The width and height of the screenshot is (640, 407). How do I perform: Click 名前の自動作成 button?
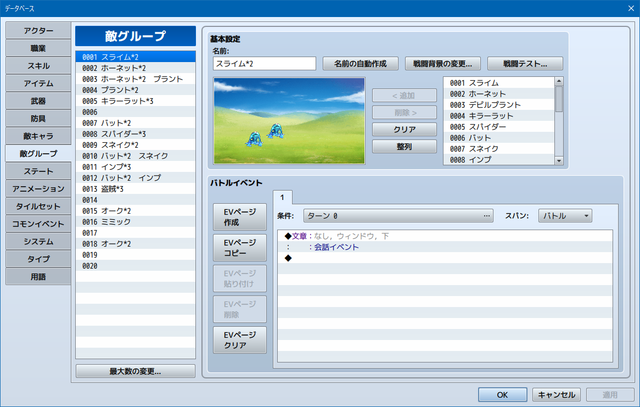click(x=360, y=64)
